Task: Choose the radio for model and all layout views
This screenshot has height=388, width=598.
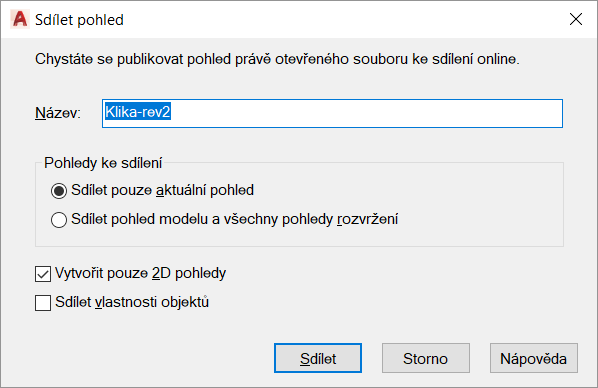Action: (59, 220)
